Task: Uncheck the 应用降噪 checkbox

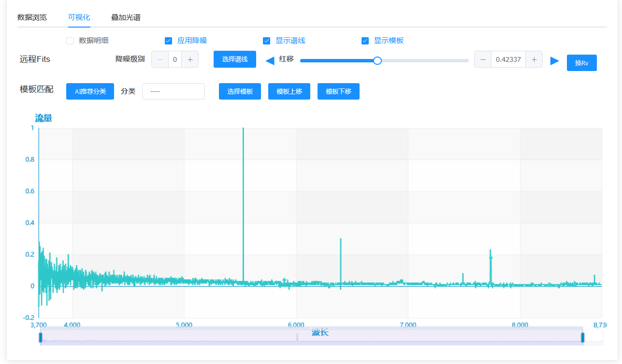Action: coord(168,41)
